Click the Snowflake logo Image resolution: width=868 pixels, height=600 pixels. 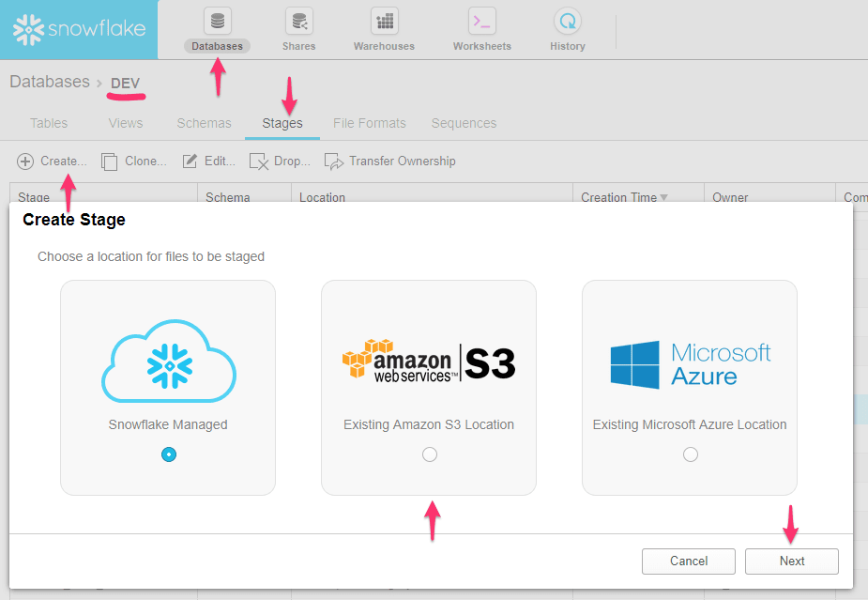[x=79, y=29]
